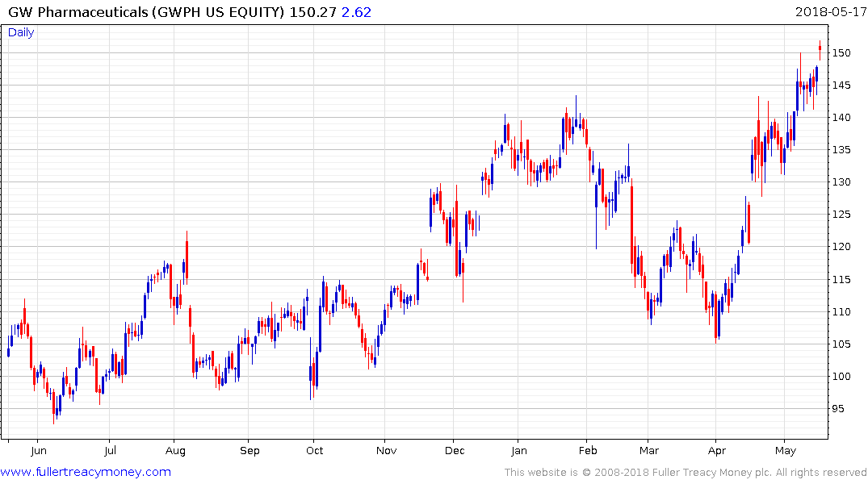Click the Fuller Treacy Money copyright notice
868x484 pixels.
click(686, 472)
